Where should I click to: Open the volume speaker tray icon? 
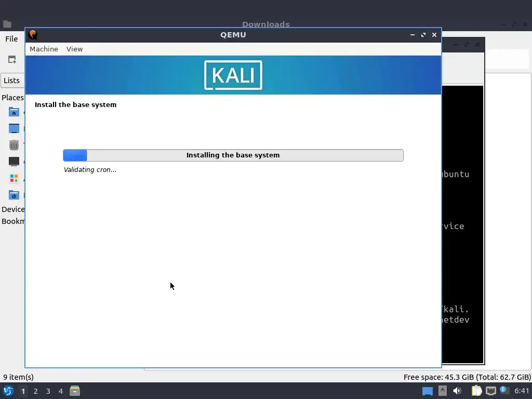457,391
